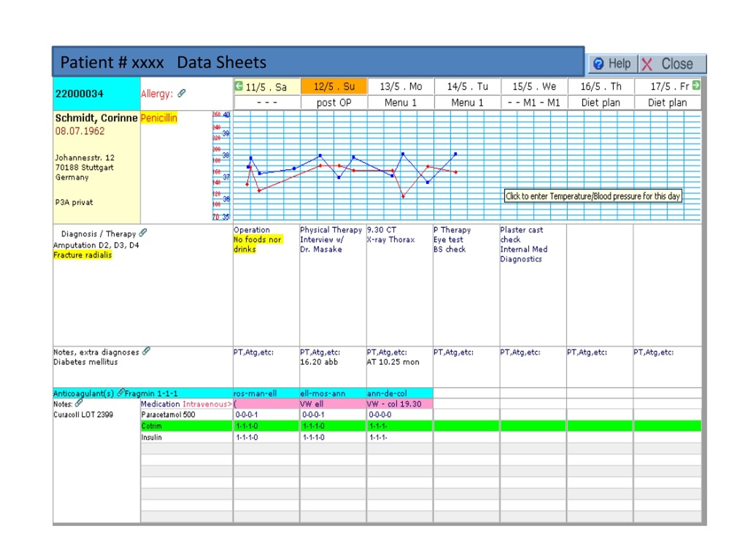Click the 'Curacoll LOT 2399' note
Viewport: 747px width, 560px height.
[83, 414]
